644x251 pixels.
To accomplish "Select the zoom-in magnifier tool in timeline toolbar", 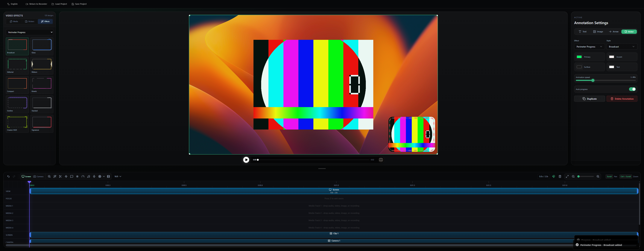I will coord(49,176).
